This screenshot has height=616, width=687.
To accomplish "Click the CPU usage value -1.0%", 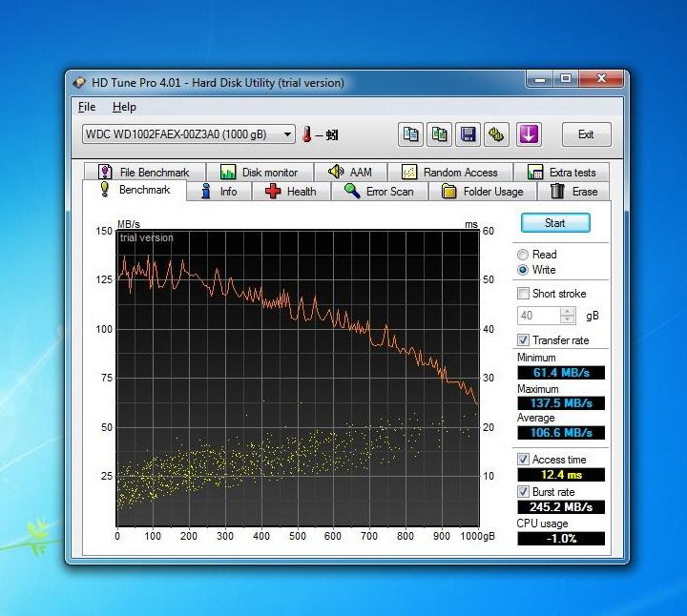I will 561,539.
